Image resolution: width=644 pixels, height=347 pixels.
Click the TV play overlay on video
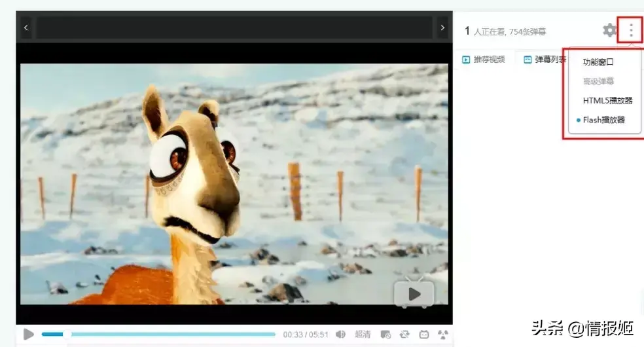pyautogui.click(x=414, y=294)
